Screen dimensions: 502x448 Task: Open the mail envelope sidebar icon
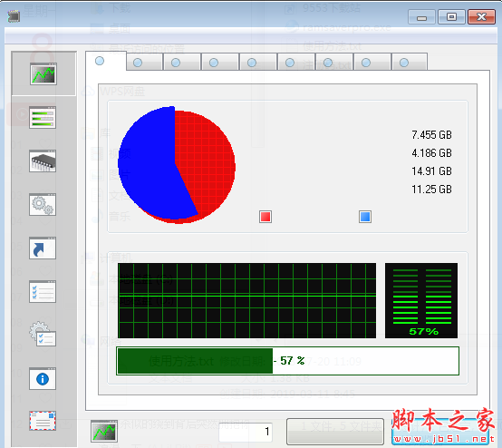coord(43,421)
